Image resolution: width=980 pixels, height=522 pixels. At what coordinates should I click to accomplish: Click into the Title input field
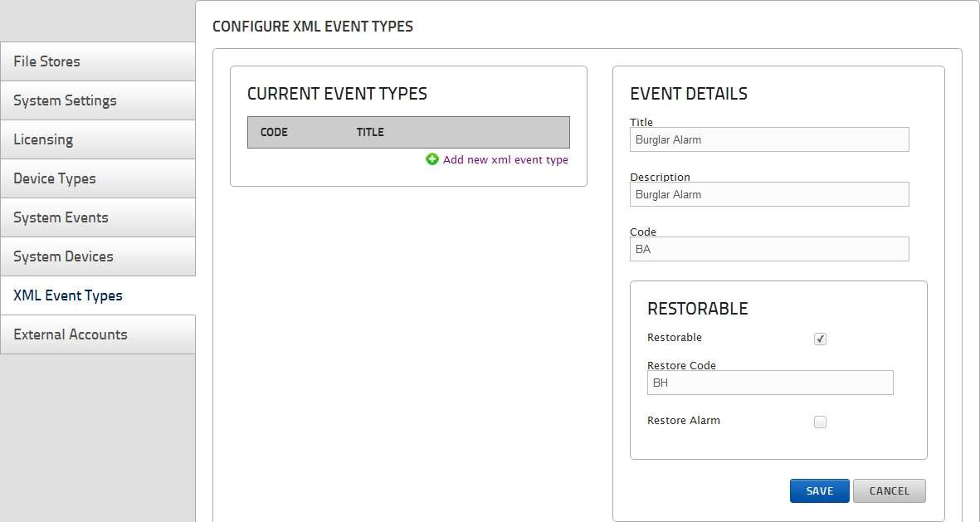pos(768,139)
